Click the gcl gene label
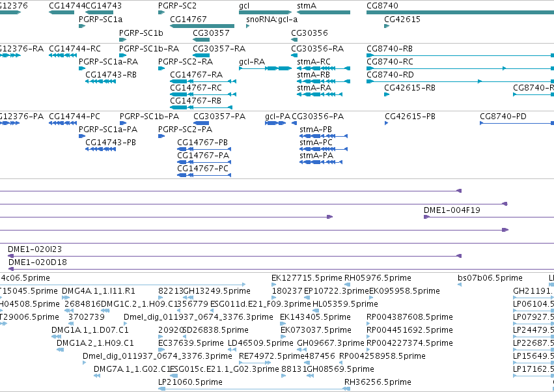 244,6
